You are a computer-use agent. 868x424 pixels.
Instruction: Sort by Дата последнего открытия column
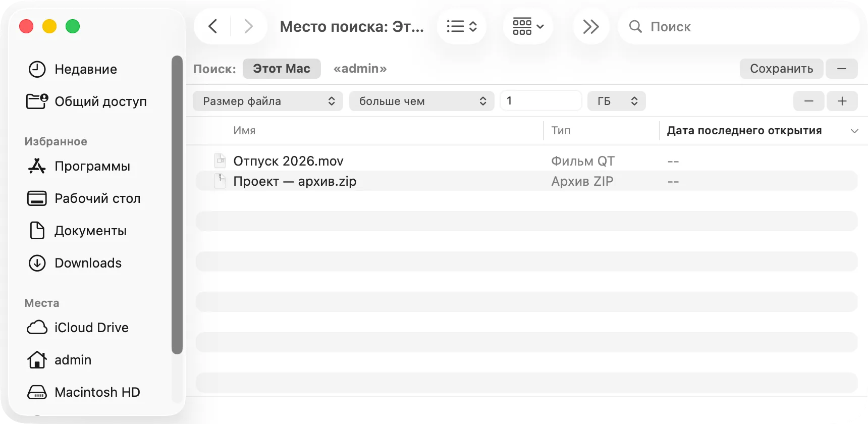[744, 131]
